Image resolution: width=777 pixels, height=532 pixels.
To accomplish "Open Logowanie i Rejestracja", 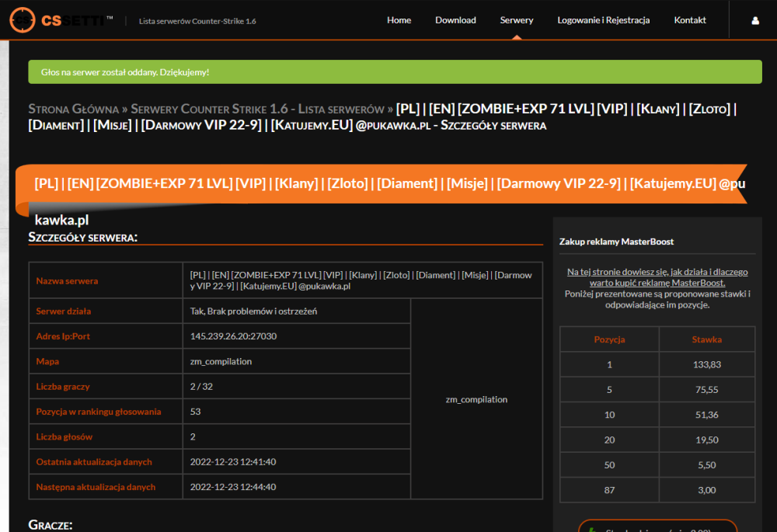I will point(603,20).
